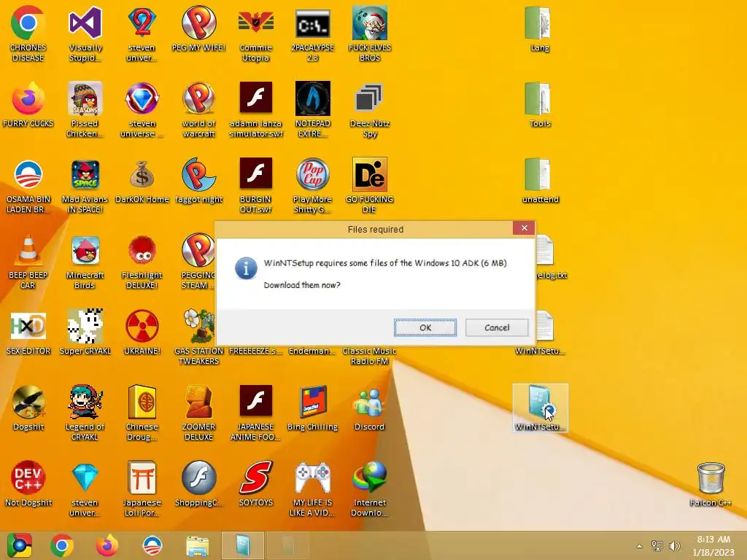Select steven univer... icon with red number 2

coord(142,34)
